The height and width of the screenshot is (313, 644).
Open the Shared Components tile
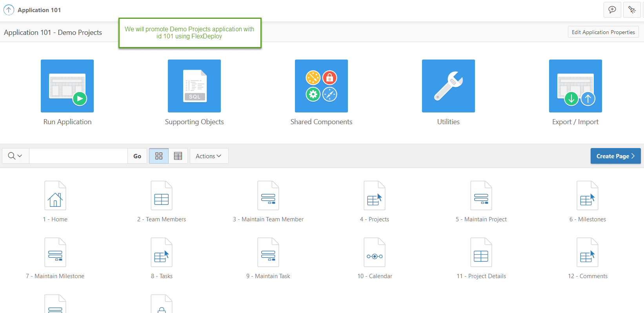(321, 86)
